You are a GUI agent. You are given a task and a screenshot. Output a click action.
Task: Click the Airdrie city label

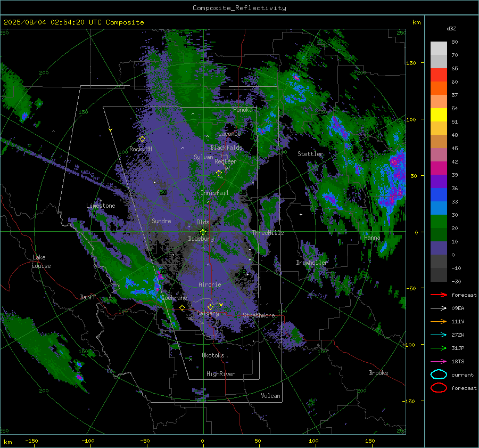click(x=210, y=284)
